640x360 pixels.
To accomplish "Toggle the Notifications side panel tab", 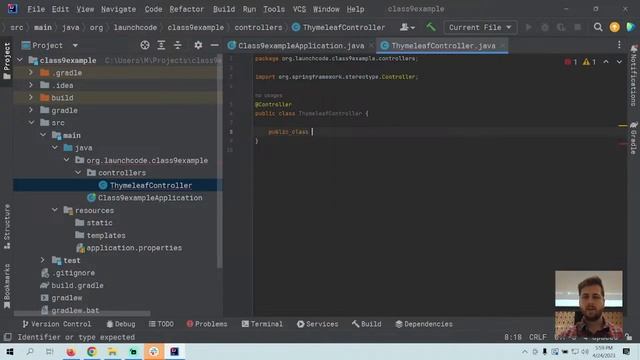I will (633, 76).
